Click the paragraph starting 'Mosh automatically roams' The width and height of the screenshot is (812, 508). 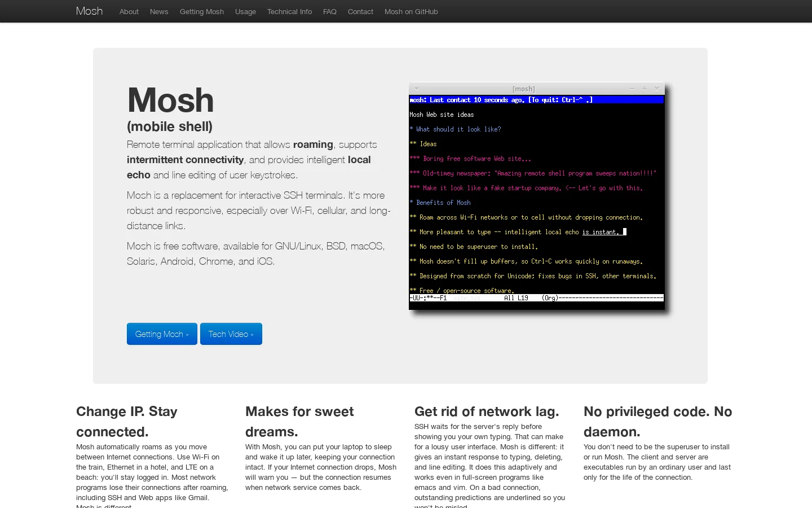(x=152, y=475)
